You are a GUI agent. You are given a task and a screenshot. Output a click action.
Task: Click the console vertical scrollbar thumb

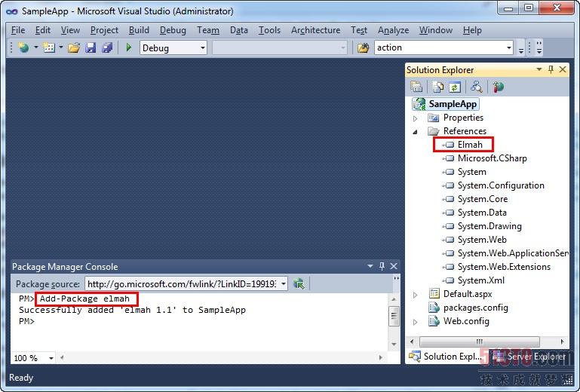point(394,316)
